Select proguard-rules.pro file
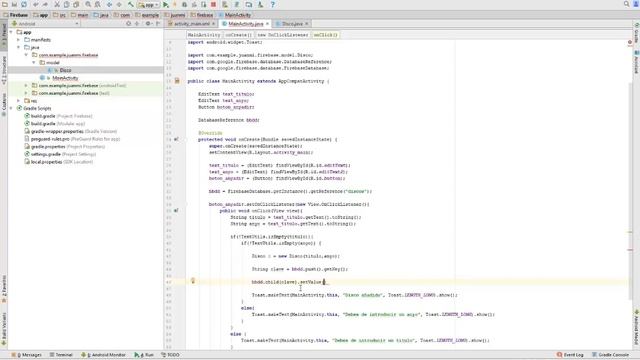 pyautogui.click(x=72, y=139)
